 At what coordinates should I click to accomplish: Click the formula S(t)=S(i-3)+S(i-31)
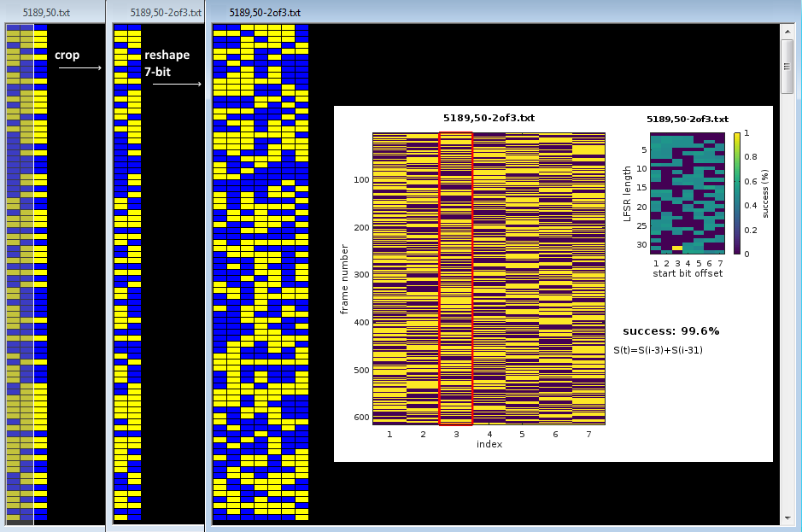(x=658, y=350)
